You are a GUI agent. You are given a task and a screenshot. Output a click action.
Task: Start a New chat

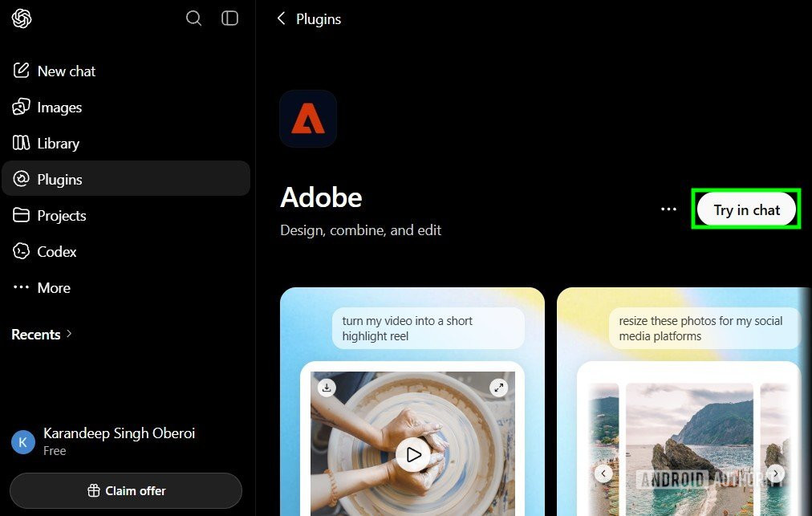(x=126, y=71)
